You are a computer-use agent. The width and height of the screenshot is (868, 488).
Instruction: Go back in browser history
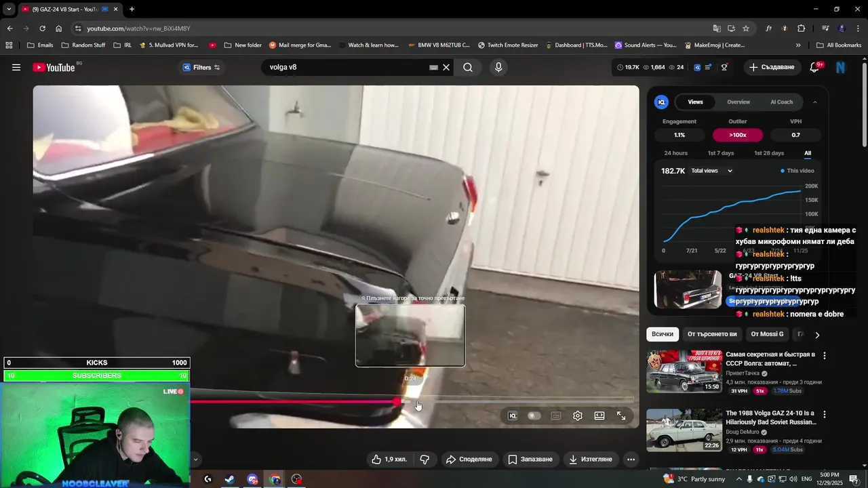point(9,28)
